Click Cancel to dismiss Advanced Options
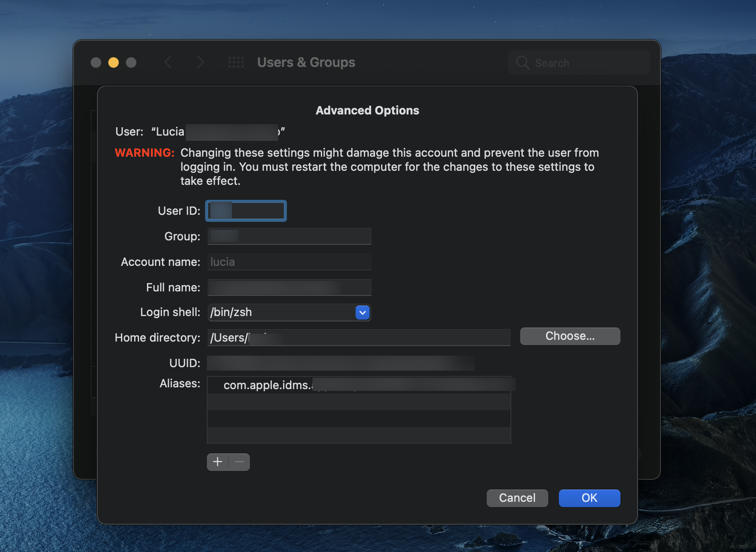The width and height of the screenshot is (756, 552). [517, 498]
